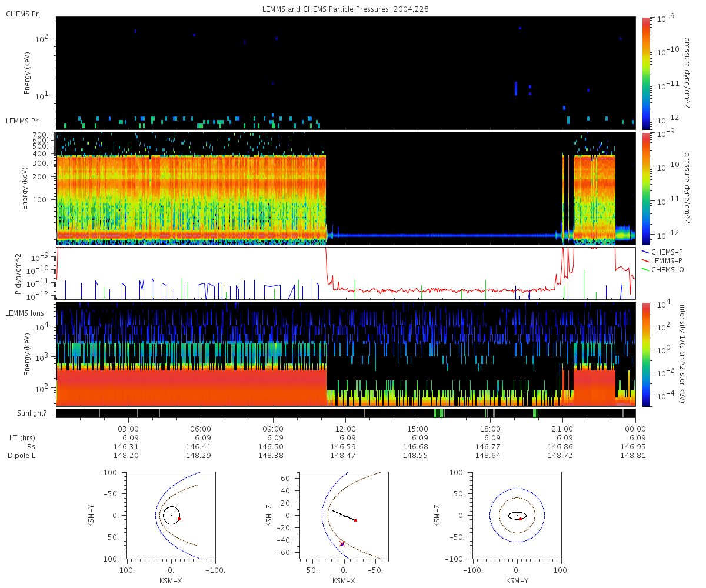The height and width of the screenshot is (588, 706).
Task: Click the green sunlight marker before 21:00
Action: pyautogui.click(x=535, y=413)
